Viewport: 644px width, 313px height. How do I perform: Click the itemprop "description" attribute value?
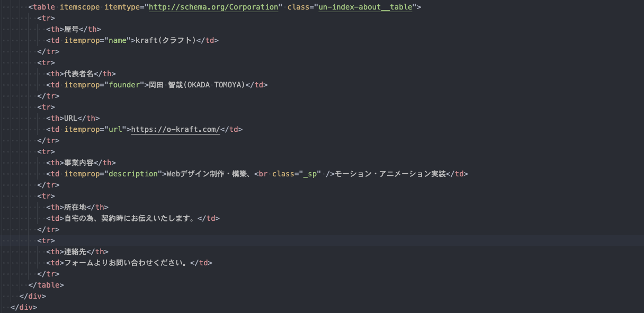pos(132,174)
